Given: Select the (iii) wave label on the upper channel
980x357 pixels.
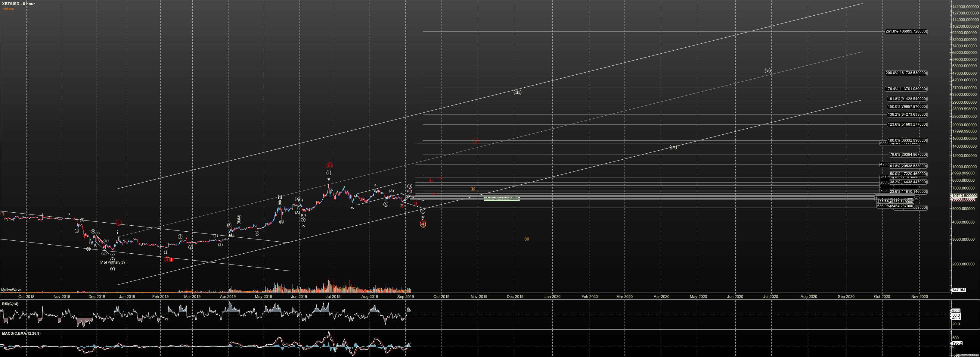Looking at the screenshot, I should [517, 92].
